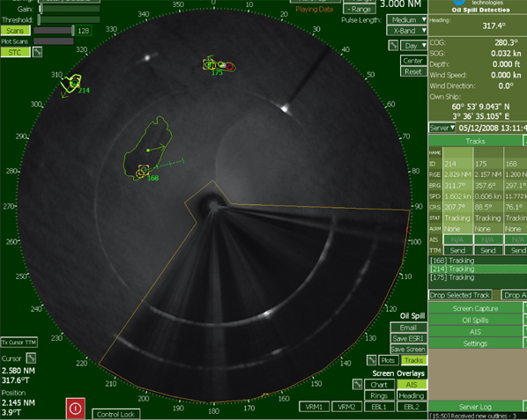Select track 214 target on radar
The image size is (527, 420).
coord(75,82)
